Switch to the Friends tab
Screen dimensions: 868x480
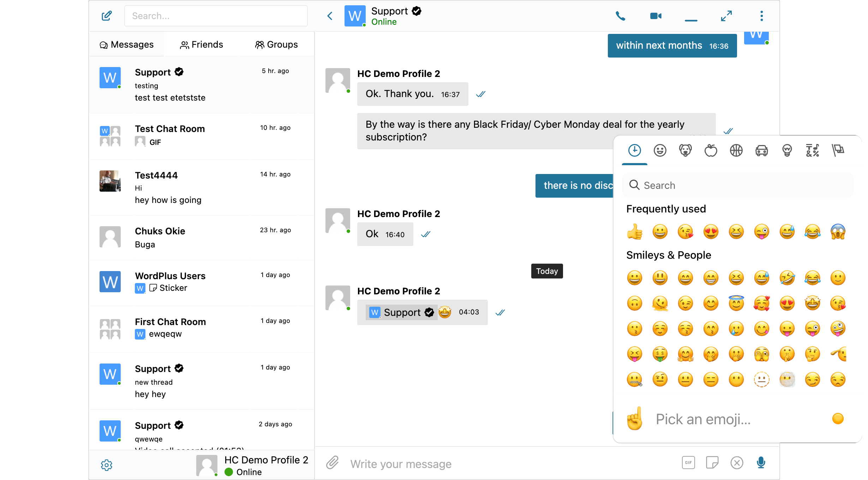click(x=201, y=44)
